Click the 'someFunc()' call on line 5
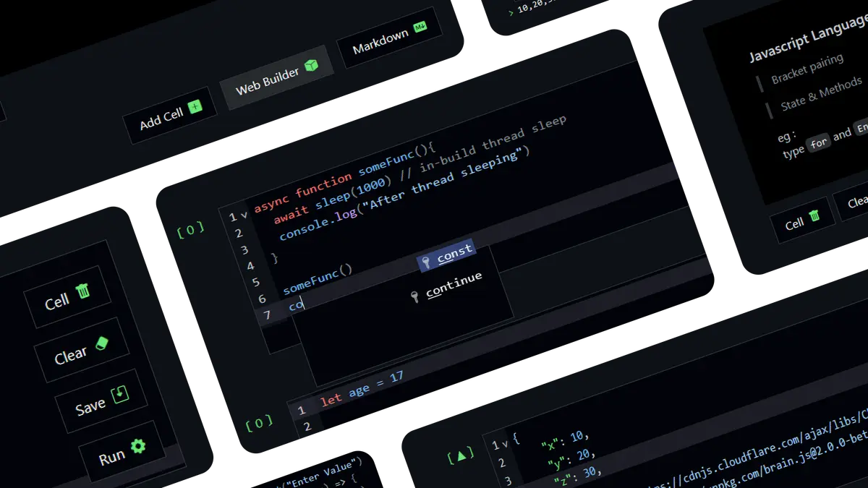 (317, 279)
